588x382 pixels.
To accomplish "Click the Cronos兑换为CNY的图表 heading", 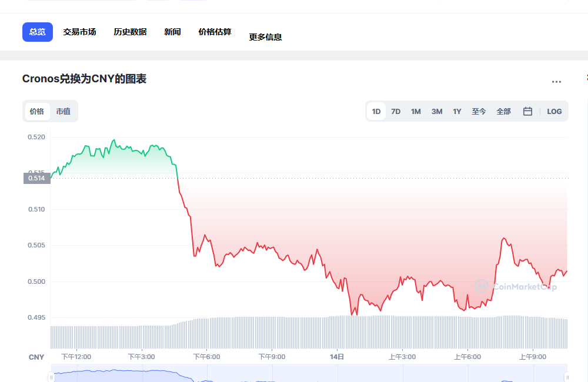I will tap(84, 79).
